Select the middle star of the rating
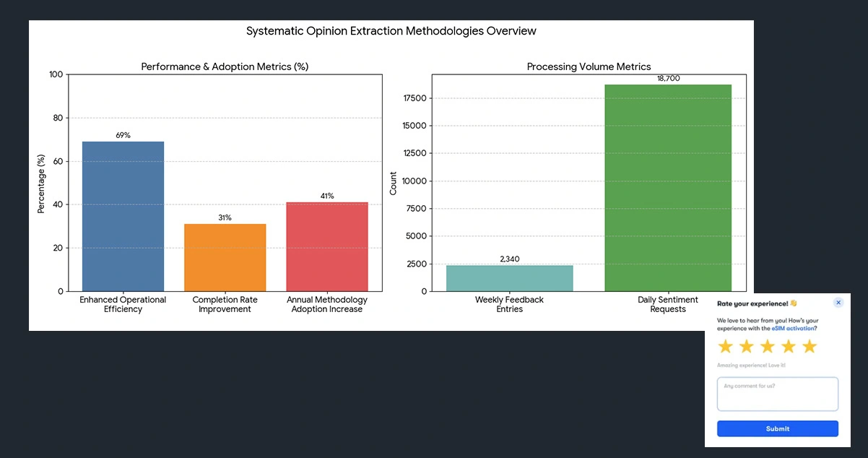Image resolution: width=868 pixels, height=458 pixels. click(767, 346)
